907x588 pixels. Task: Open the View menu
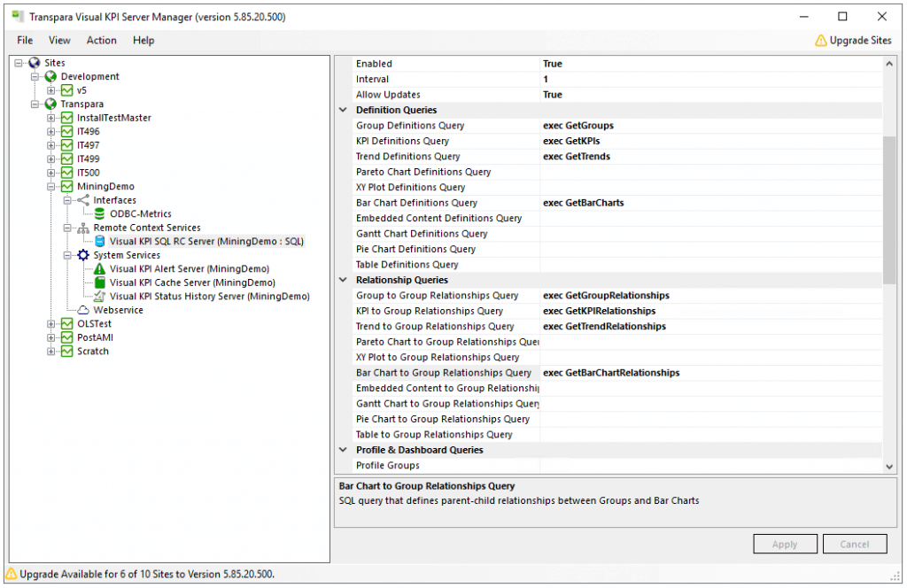click(59, 40)
